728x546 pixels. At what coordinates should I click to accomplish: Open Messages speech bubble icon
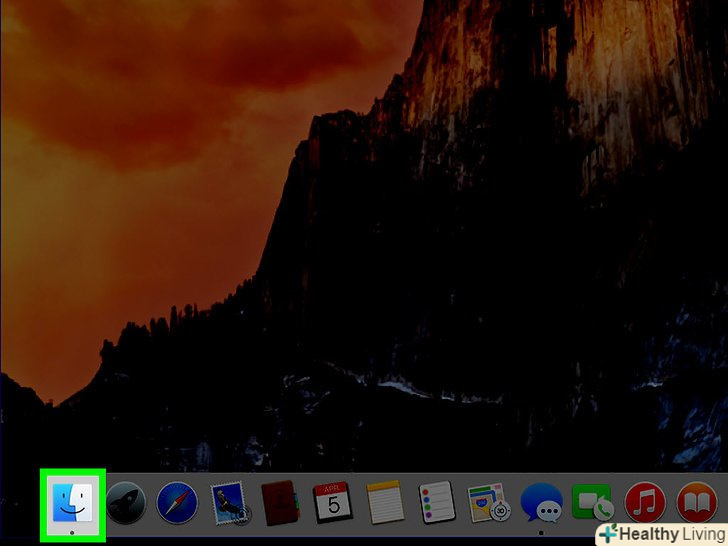pyautogui.click(x=541, y=503)
